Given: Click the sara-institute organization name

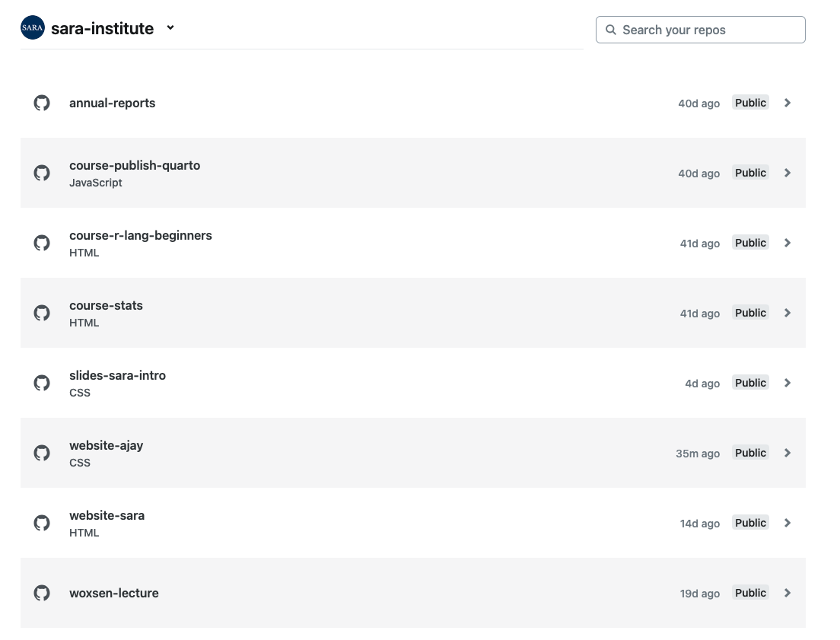Looking at the screenshot, I should (x=102, y=29).
